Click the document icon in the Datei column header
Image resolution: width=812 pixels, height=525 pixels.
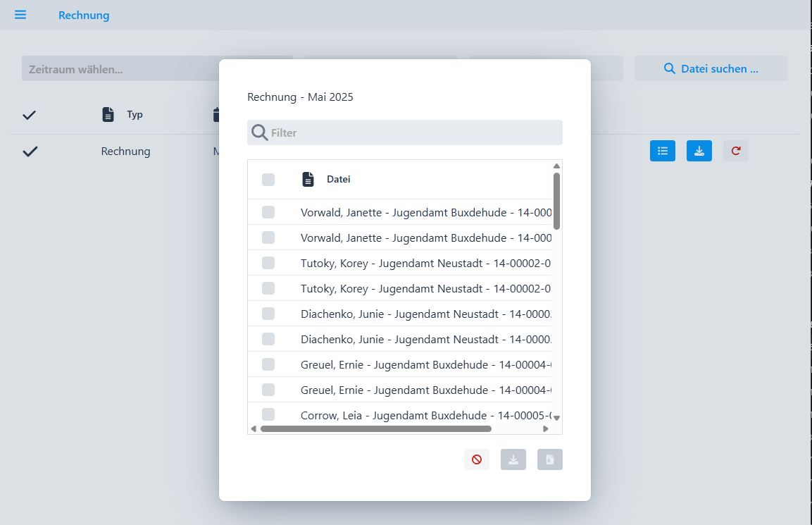tap(308, 179)
